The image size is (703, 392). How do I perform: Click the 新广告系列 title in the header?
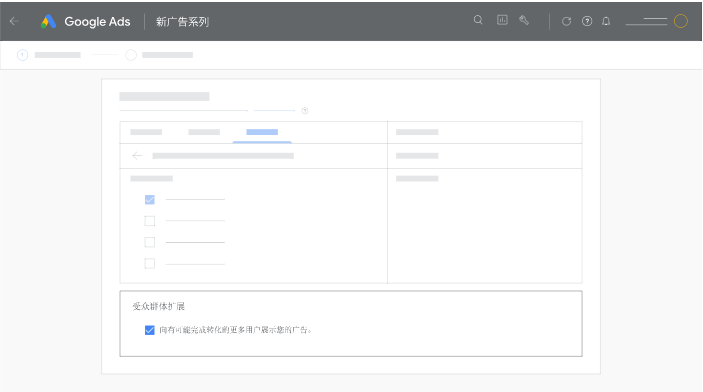(182, 22)
